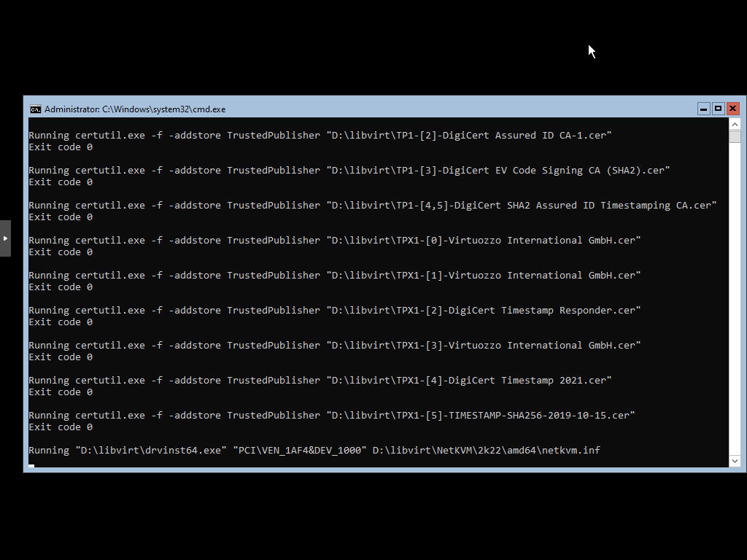The image size is (747, 560).
Task: Click the vertical scrollbar thumb
Action: [x=735, y=136]
